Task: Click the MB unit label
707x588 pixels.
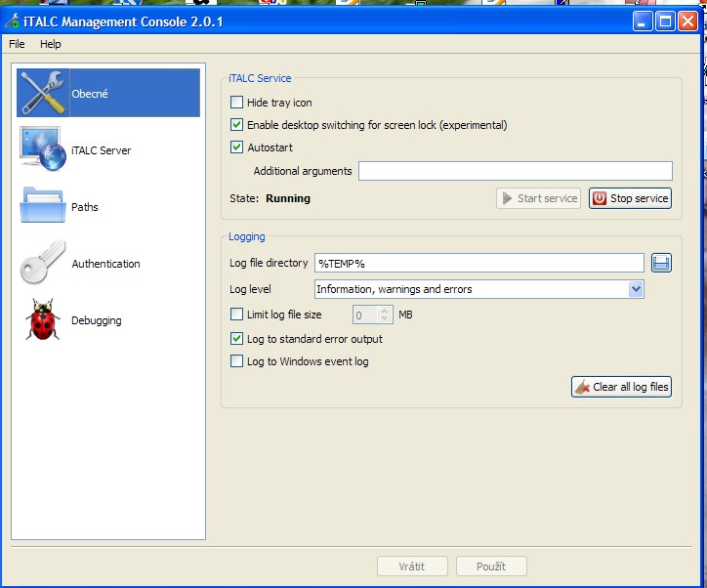Action: 405,315
